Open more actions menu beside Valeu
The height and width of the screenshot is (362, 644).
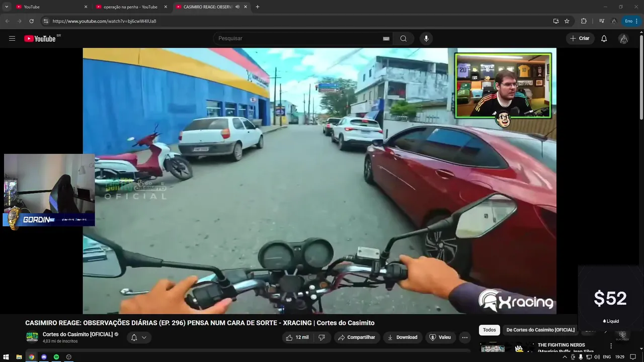coord(465,337)
